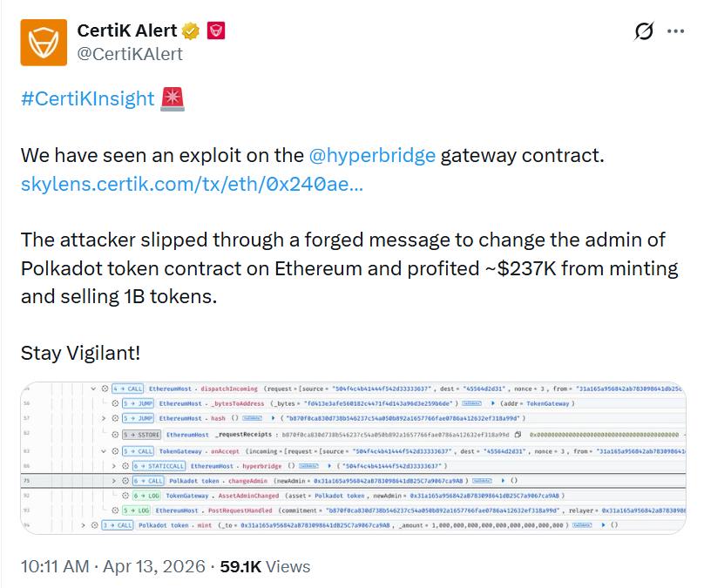
Task: Open the tweet's more options menu
Action: [x=676, y=31]
